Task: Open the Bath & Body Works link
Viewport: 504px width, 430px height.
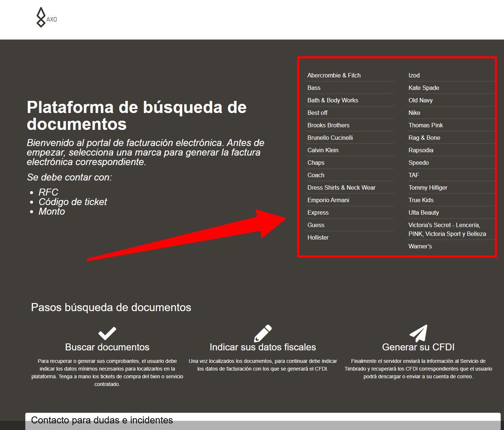Action: [332, 100]
